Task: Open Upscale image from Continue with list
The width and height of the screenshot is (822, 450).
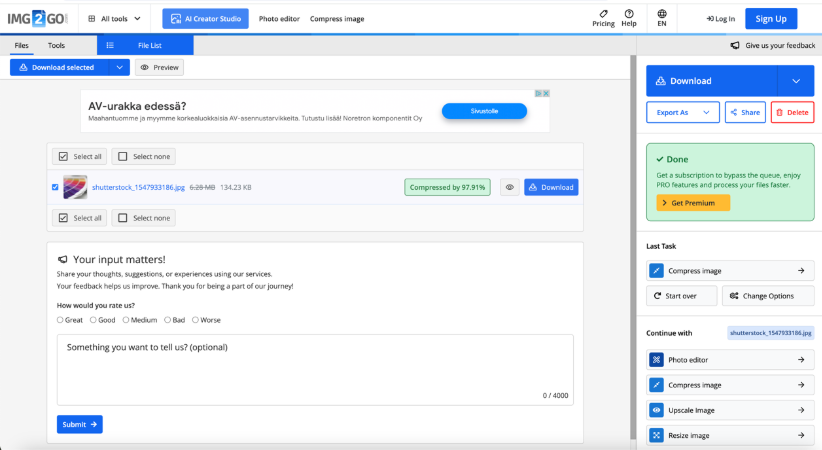Action: [x=729, y=410]
